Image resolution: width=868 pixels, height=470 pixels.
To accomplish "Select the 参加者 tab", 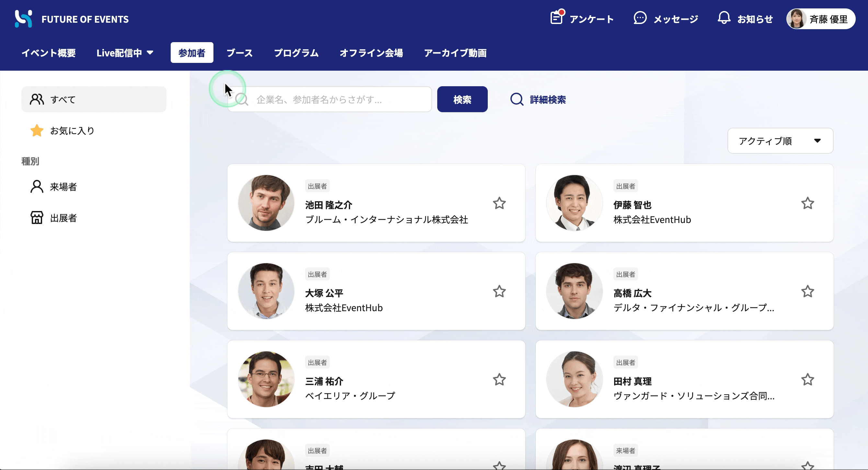I will click(192, 53).
